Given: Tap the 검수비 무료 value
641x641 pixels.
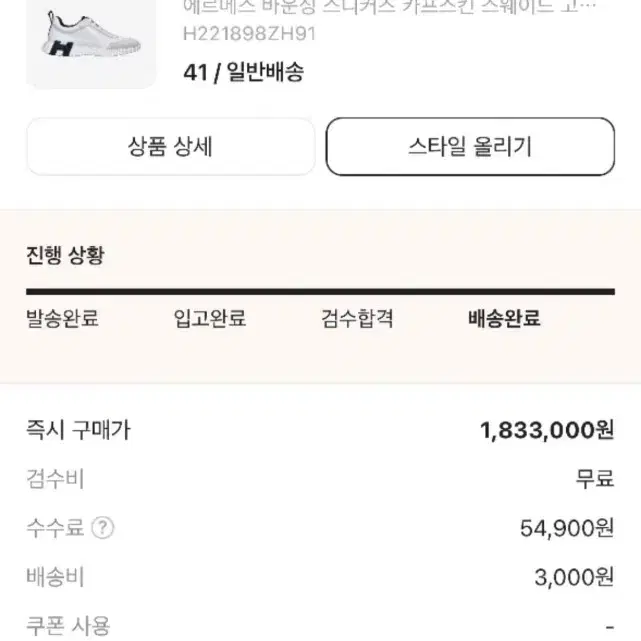Looking at the screenshot, I should point(595,479).
